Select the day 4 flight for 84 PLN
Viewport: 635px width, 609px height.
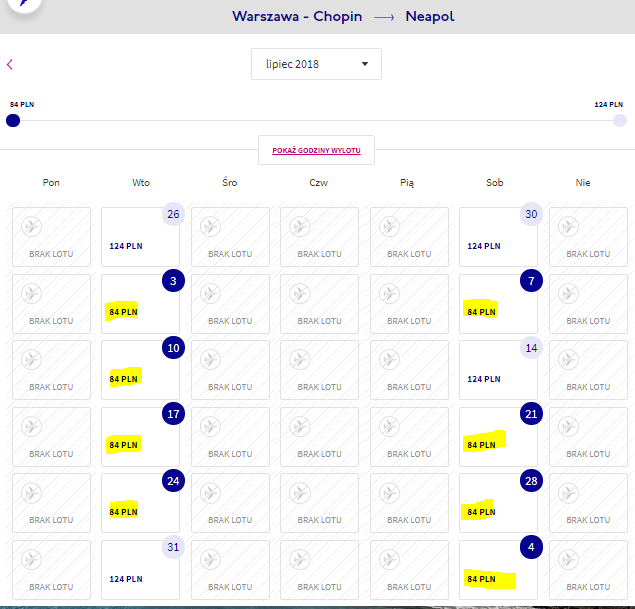click(x=498, y=570)
